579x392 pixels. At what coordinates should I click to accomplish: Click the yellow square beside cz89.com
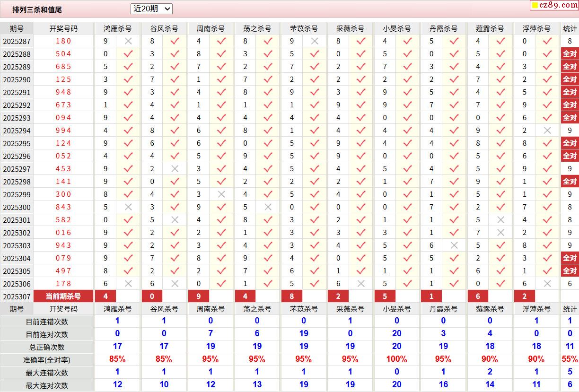click(x=535, y=6)
